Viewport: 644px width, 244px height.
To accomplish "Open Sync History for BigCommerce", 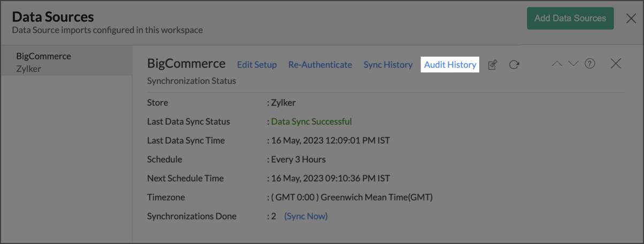I will click(388, 65).
